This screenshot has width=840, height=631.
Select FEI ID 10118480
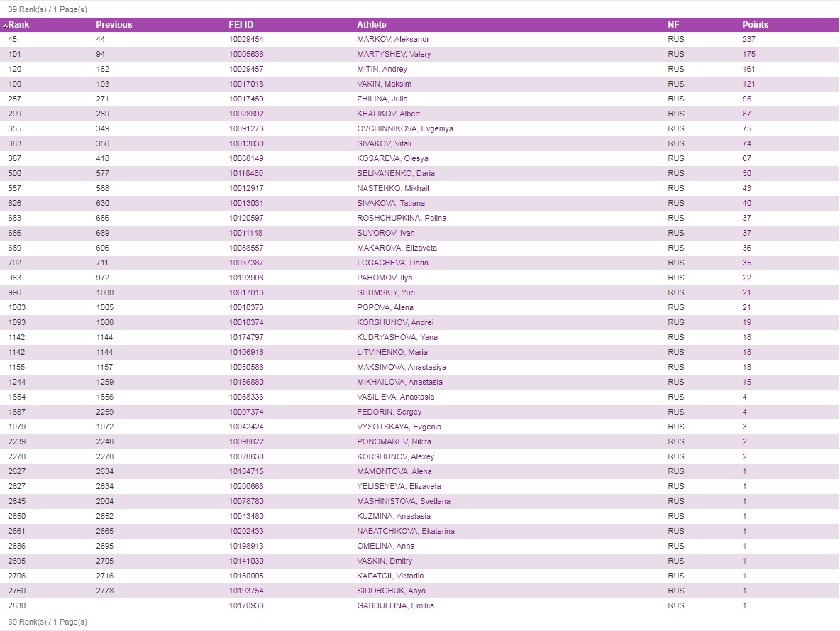(246, 174)
